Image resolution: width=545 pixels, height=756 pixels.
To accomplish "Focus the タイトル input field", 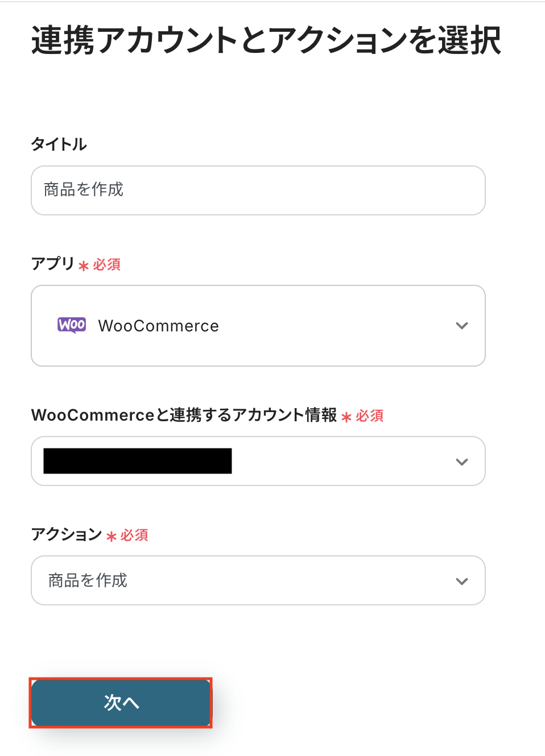I will tap(258, 190).
